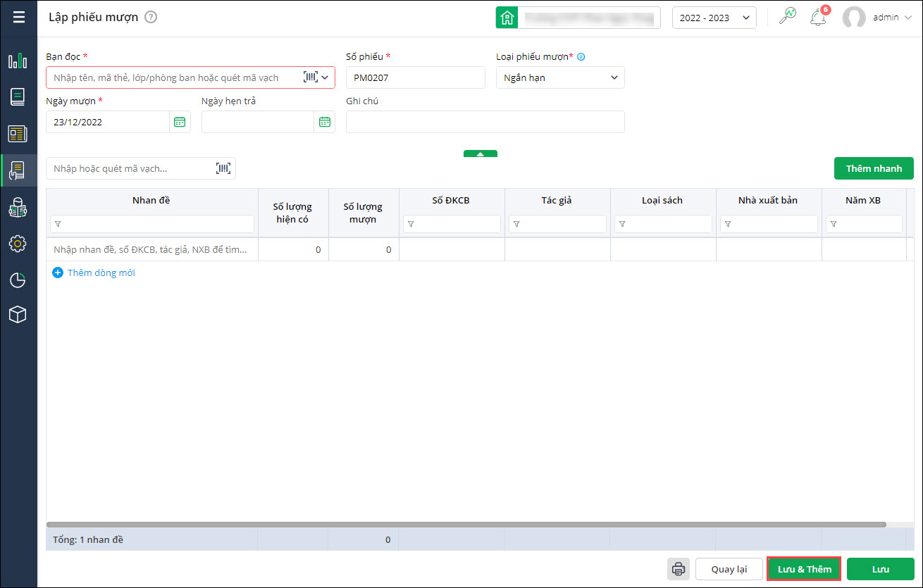Expand the admin account menu
This screenshot has width=923, height=588.
tap(891, 18)
